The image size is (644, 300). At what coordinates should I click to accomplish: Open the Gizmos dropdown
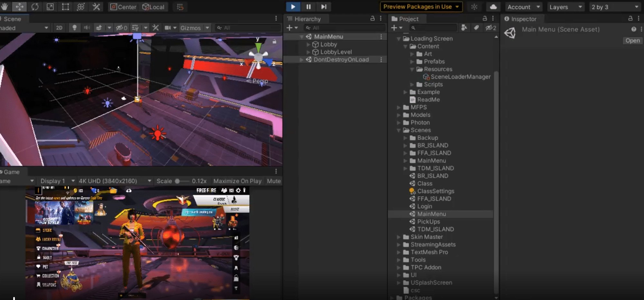[195, 28]
